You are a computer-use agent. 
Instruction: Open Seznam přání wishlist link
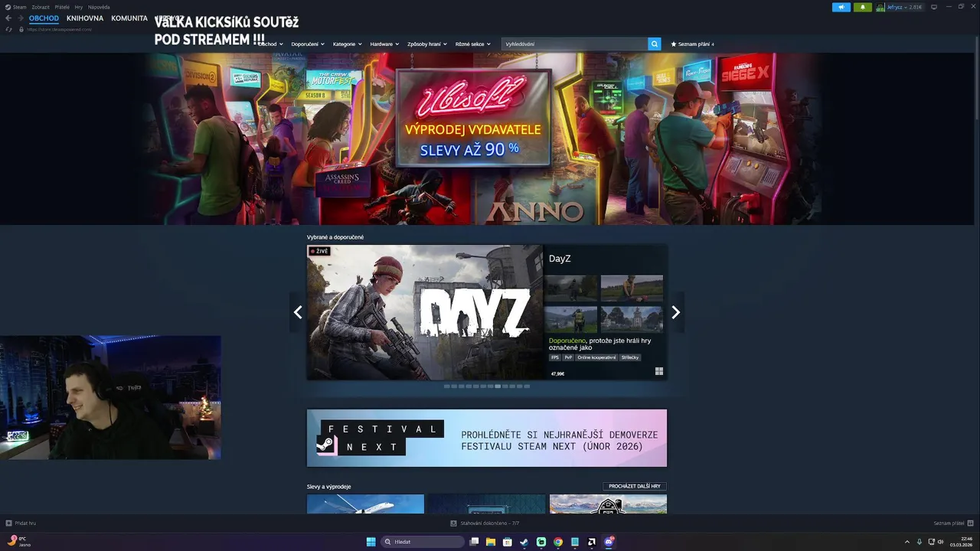coord(692,44)
